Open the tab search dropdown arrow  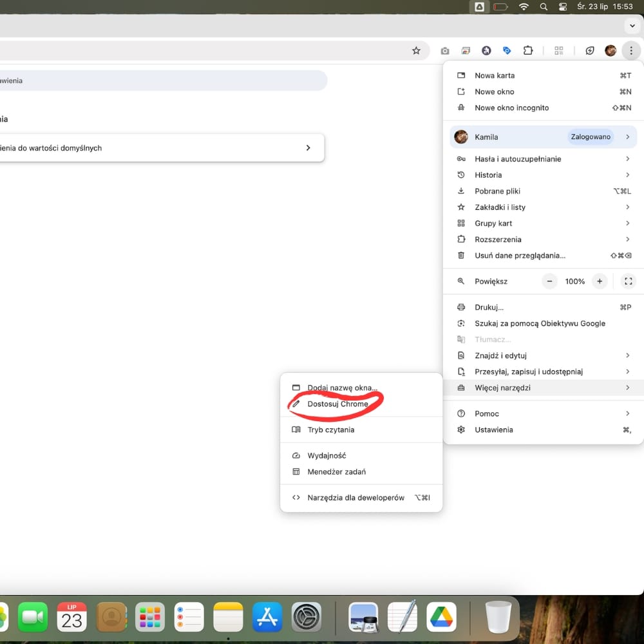coord(632,26)
